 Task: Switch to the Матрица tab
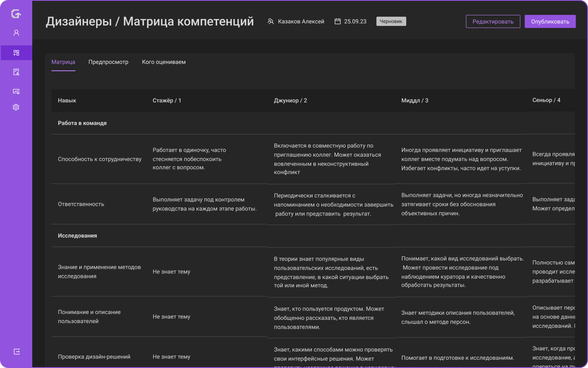click(x=63, y=62)
